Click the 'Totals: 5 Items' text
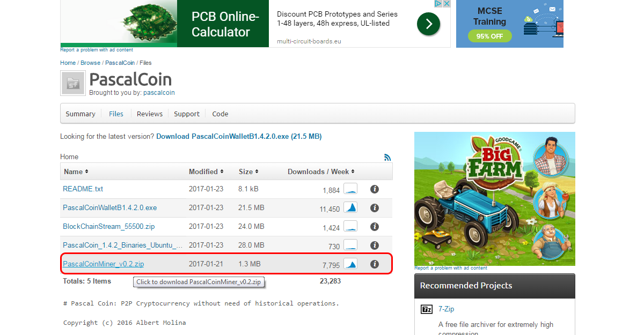The height and width of the screenshot is (335, 644). tap(87, 281)
